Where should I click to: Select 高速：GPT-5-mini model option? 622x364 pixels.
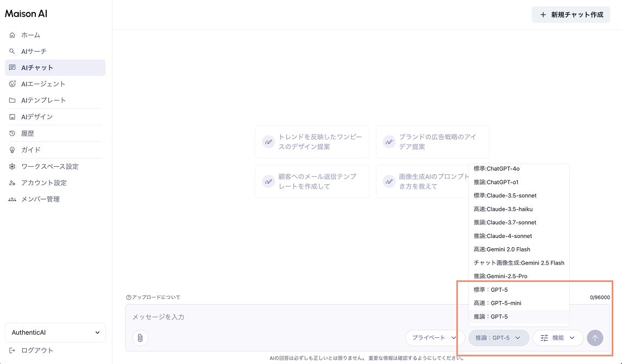click(x=519, y=303)
